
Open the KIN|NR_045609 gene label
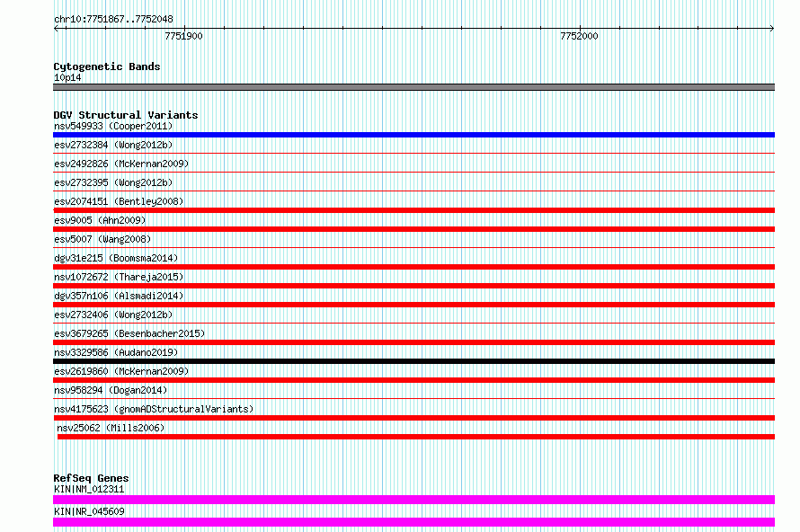(89, 511)
